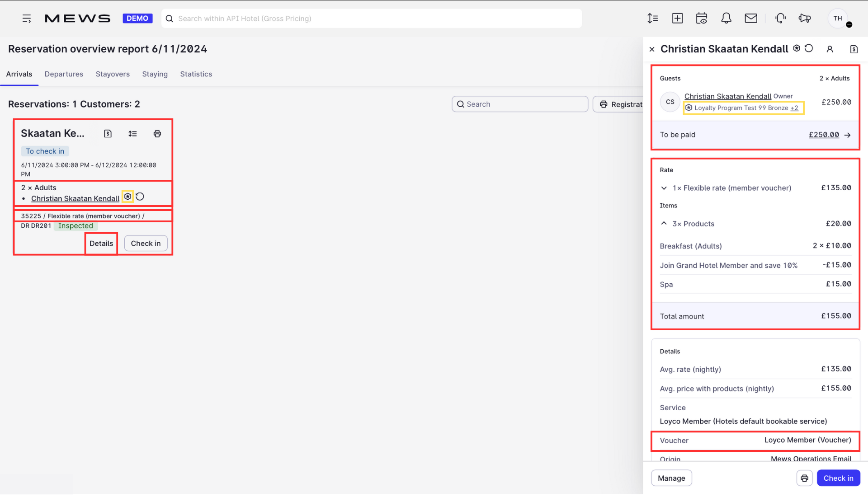Open the announcements megaphone icon
Image resolution: width=868 pixels, height=497 pixels.
pyautogui.click(x=805, y=19)
